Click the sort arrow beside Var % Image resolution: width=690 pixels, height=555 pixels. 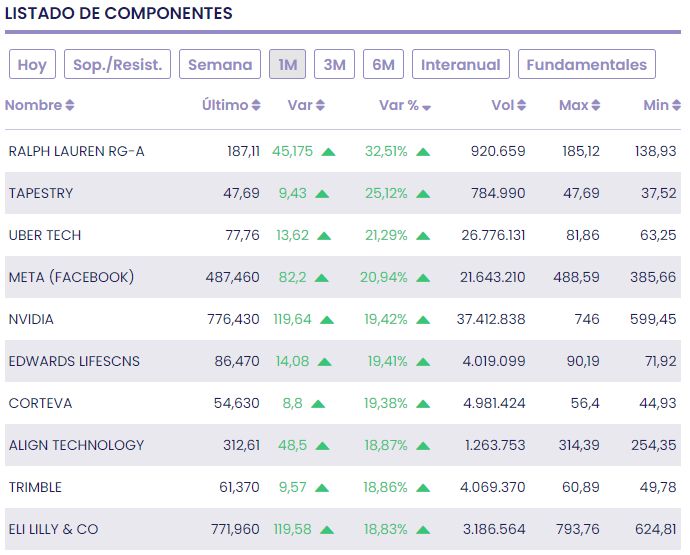point(426,107)
